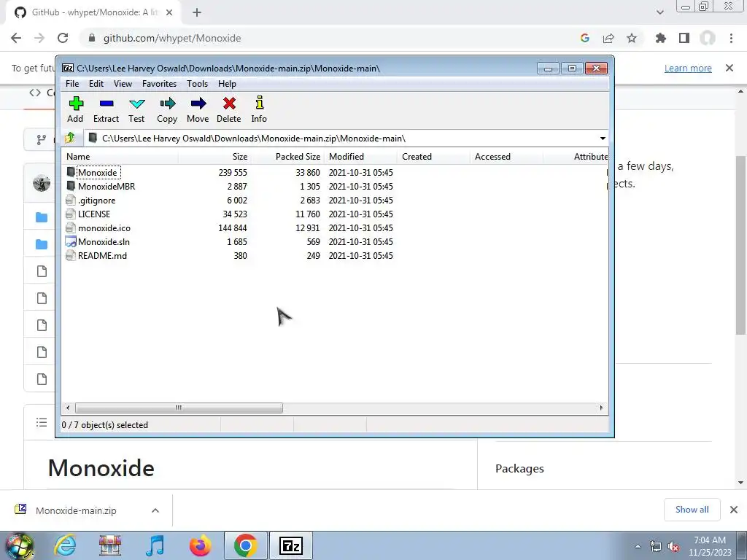The height and width of the screenshot is (560, 747).
Task: Click the muted volume tray icon
Action: [x=673, y=547]
